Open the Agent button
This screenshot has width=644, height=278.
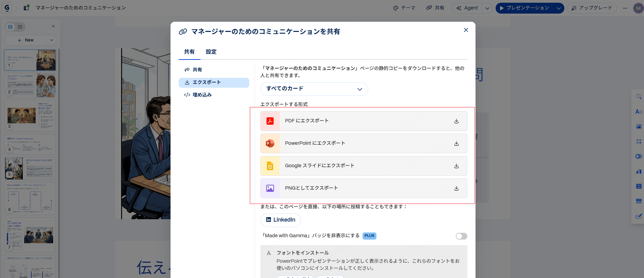pos(467,8)
